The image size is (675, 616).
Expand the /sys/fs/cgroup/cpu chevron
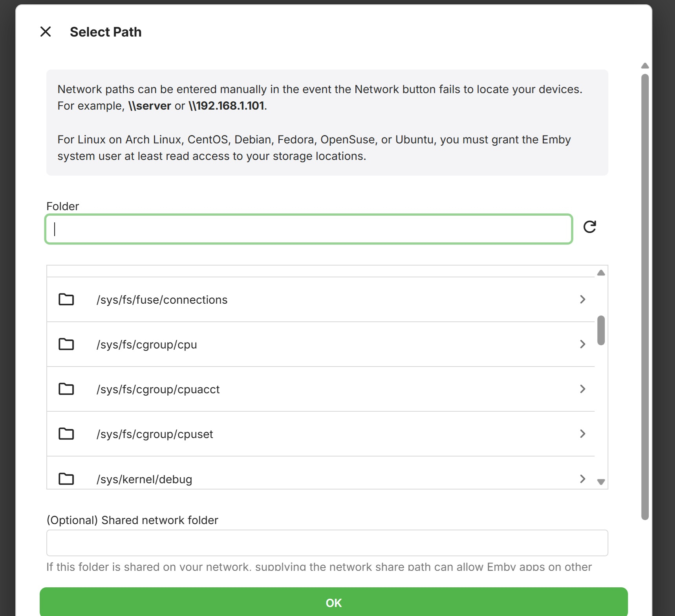click(x=583, y=344)
